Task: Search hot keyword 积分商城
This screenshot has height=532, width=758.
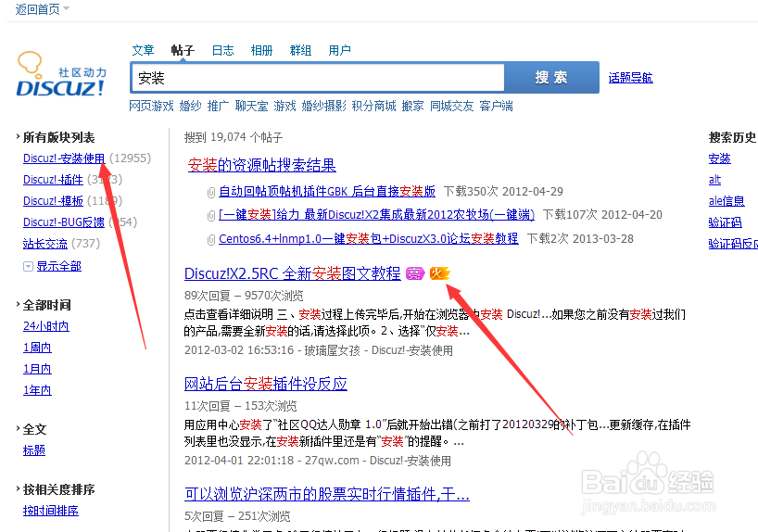Action: 373,106
